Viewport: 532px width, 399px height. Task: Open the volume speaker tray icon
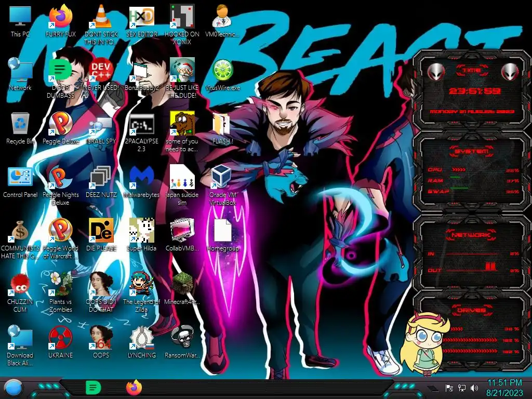[474, 388]
